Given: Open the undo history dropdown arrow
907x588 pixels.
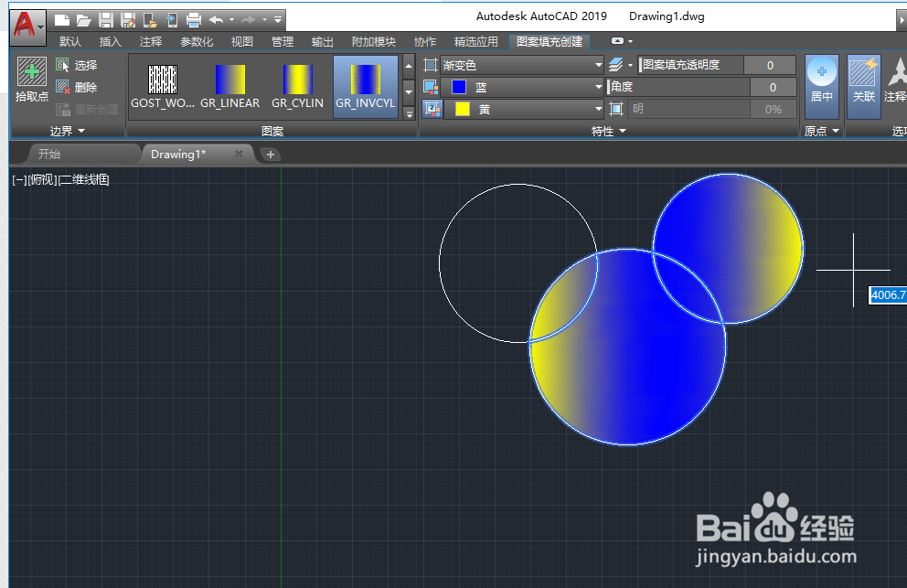Looking at the screenshot, I should (x=231, y=20).
